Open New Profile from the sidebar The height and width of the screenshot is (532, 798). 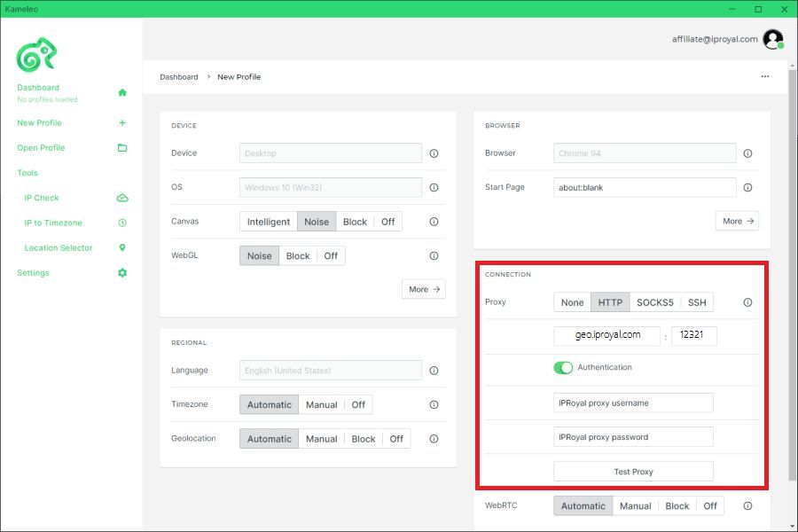tap(39, 122)
